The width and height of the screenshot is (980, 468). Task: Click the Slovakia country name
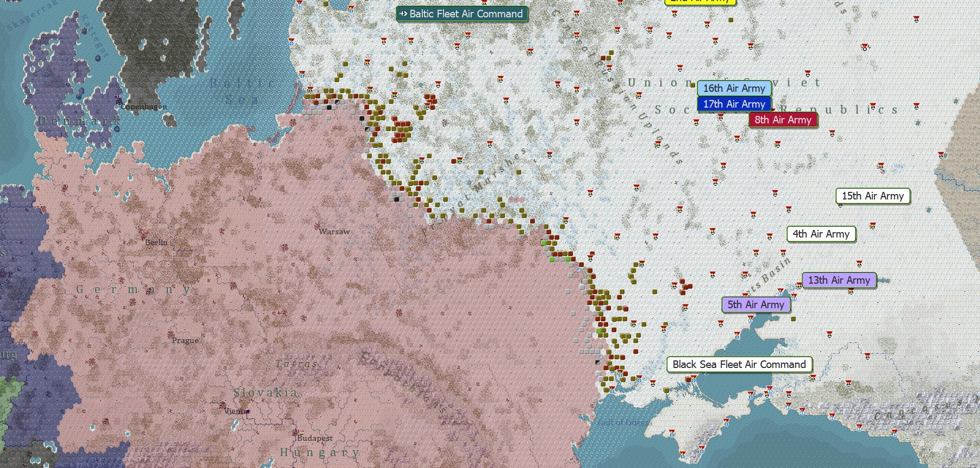pos(266,392)
